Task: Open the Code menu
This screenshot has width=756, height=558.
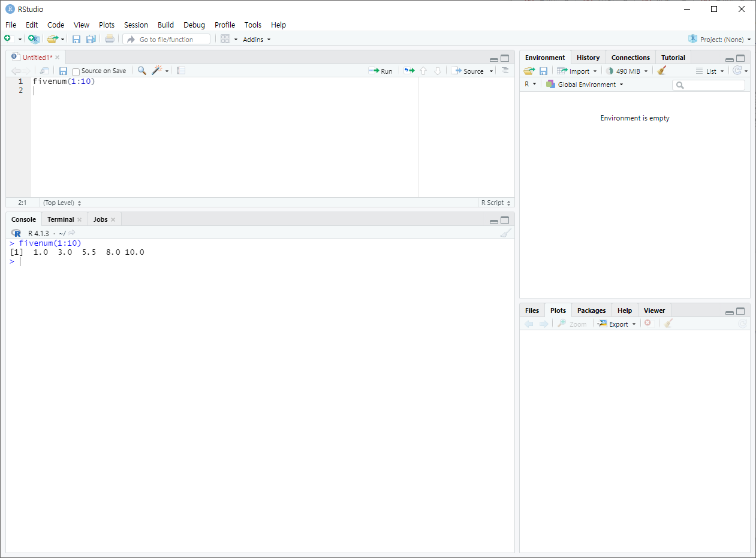Action: pos(56,25)
